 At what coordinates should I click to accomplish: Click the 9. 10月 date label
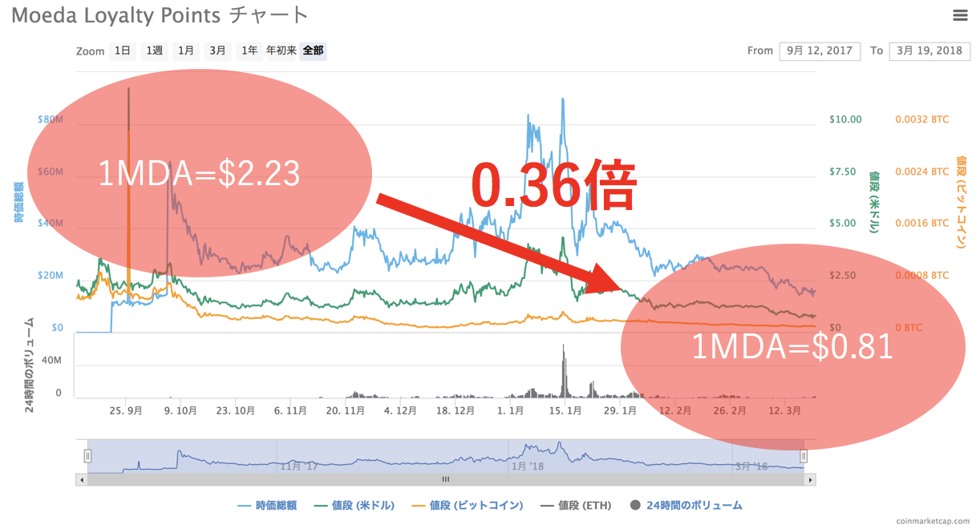[180, 410]
